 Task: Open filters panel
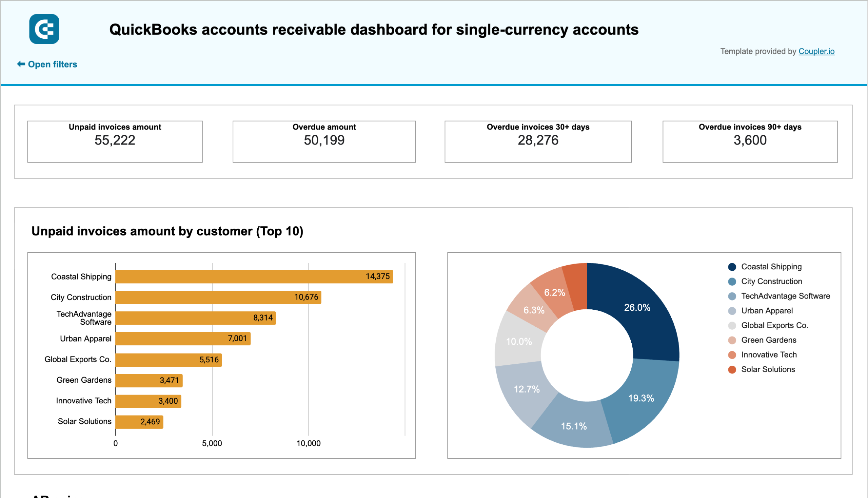click(x=53, y=64)
